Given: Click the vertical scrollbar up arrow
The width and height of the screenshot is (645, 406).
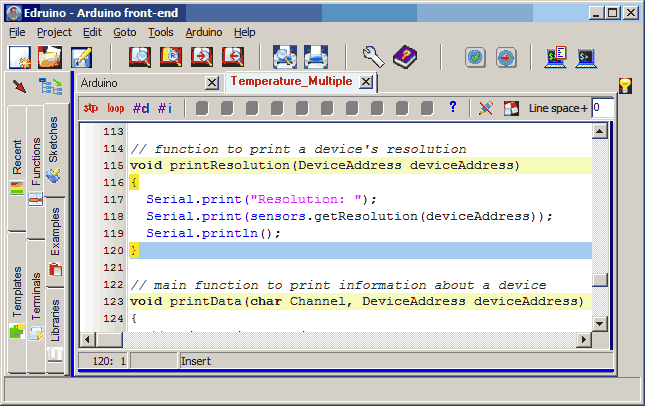Looking at the screenshot, I should click(599, 132).
